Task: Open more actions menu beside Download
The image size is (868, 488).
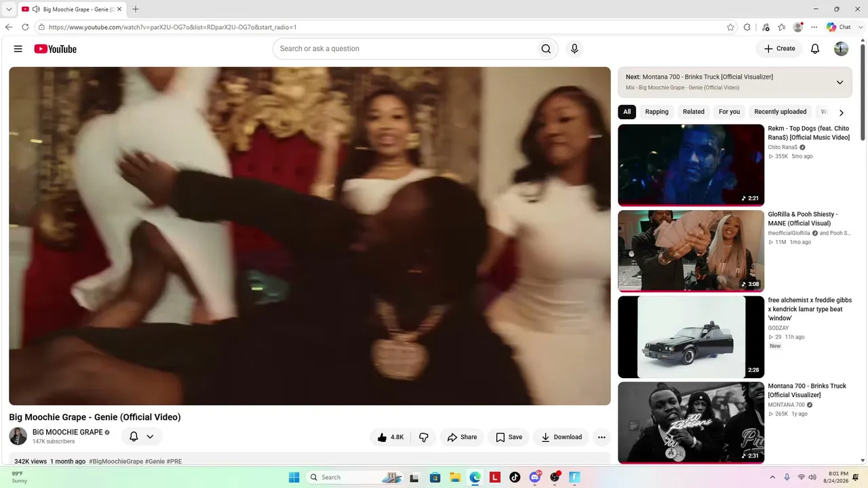Action: click(x=601, y=437)
